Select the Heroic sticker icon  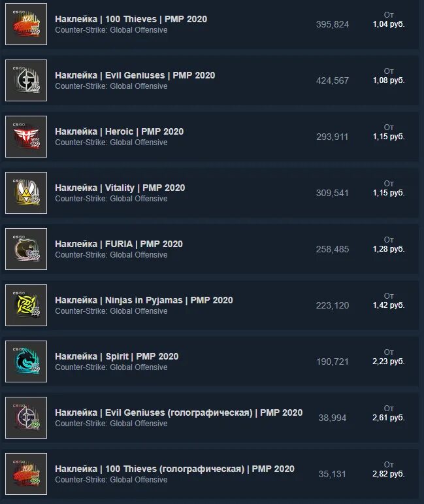point(26,137)
